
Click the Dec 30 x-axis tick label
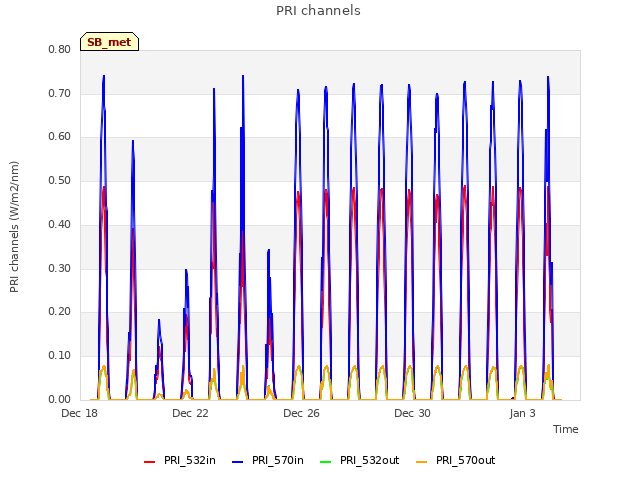click(412, 413)
